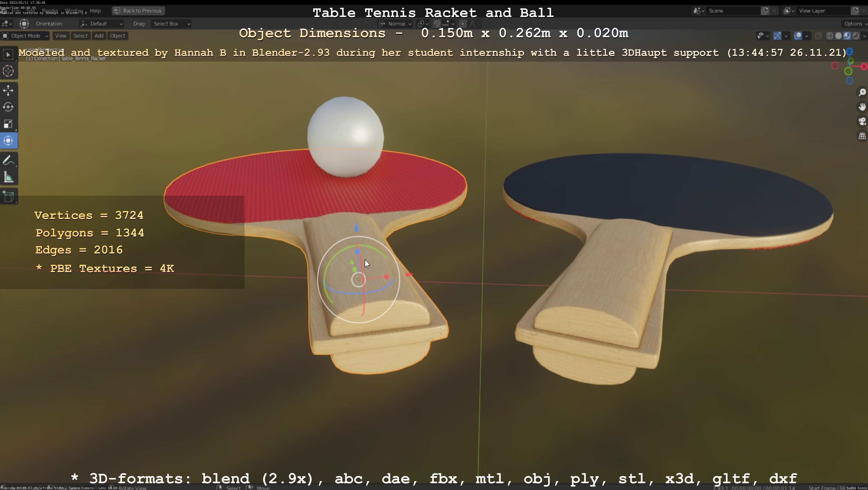Open the view layer browse icon dropdown
The height and width of the screenshot is (490, 868).
tap(789, 11)
